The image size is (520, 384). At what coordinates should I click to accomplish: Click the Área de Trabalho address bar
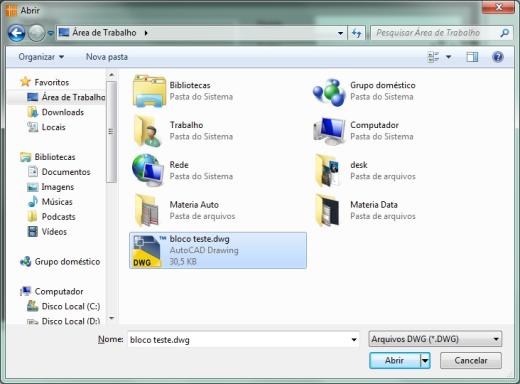point(201,33)
